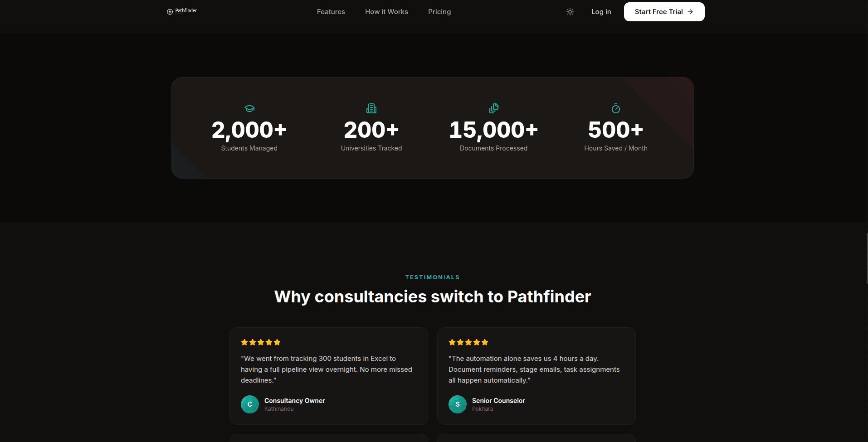Image resolution: width=868 pixels, height=442 pixels.
Task: Toggle the light/dark theme sun icon
Action: click(570, 12)
